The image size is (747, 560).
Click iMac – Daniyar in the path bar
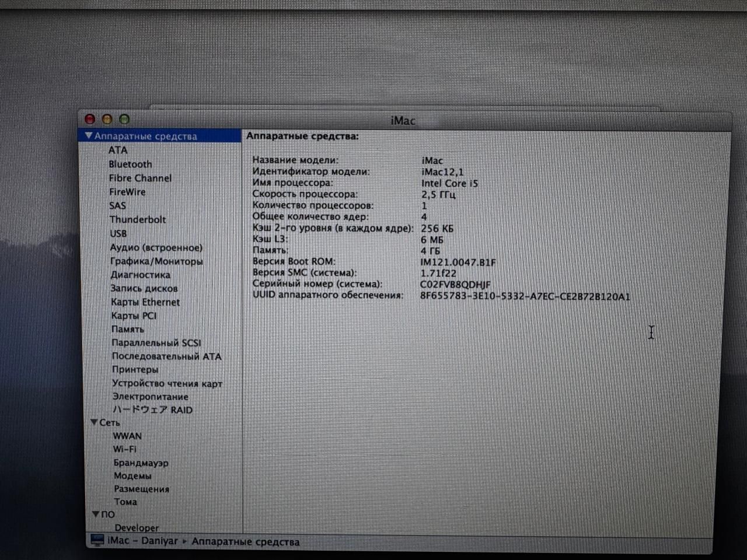[142, 541]
